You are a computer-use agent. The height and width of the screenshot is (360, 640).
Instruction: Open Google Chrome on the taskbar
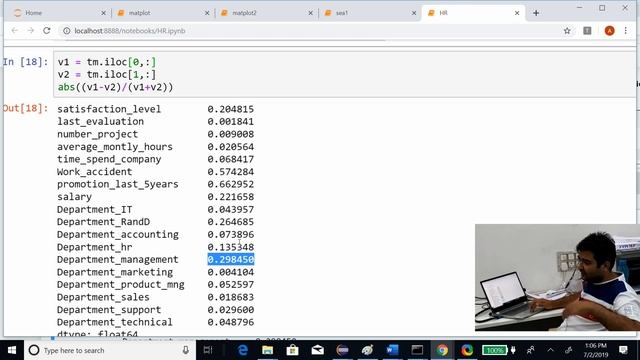click(442, 350)
